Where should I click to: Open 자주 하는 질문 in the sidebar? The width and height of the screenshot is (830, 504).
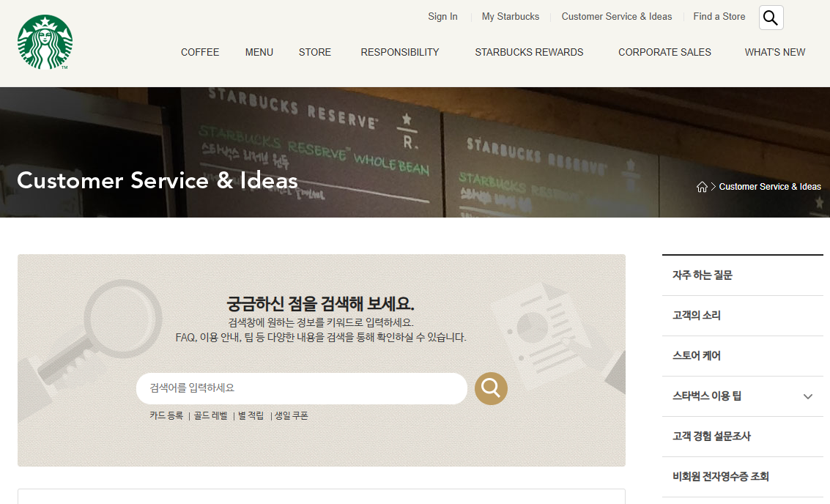coord(743,275)
